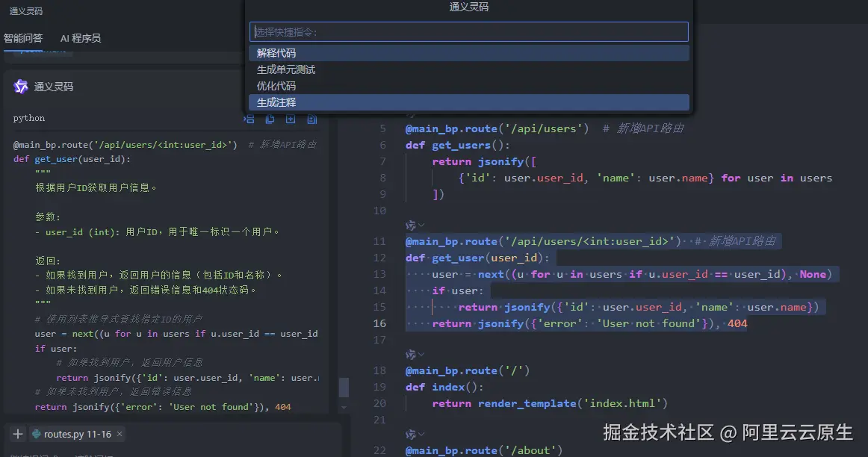The height and width of the screenshot is (457, 868).
Task: Click '@main_bp.route('/about')' in the editor
Action: click(x=484, y=450)
